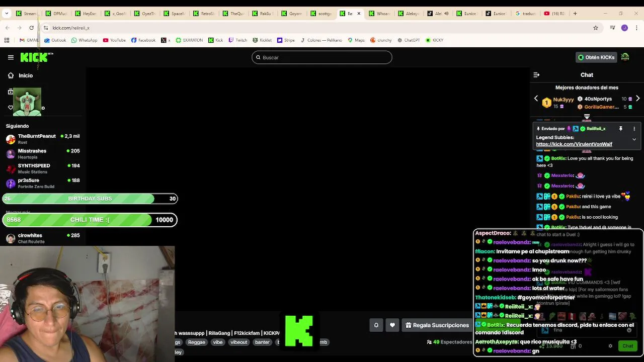Screen dimensions: 644x362
Task: Click the green Chat send button
Action: pyautogui.click(x=627, y=346)
